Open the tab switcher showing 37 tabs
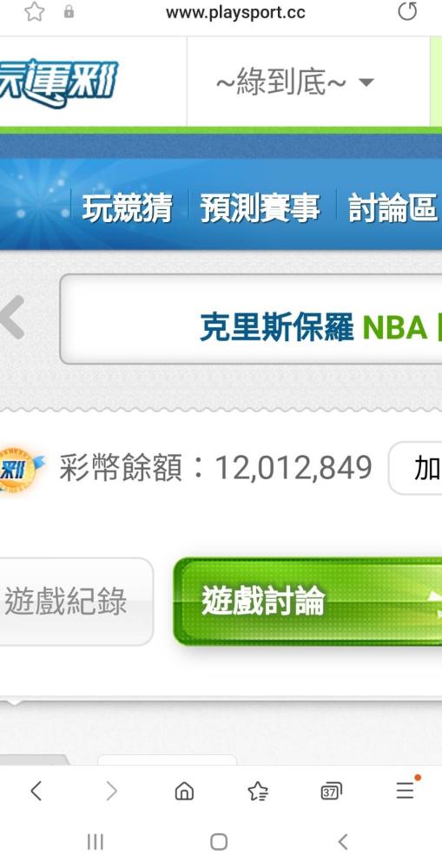 [x=331, y=791]
